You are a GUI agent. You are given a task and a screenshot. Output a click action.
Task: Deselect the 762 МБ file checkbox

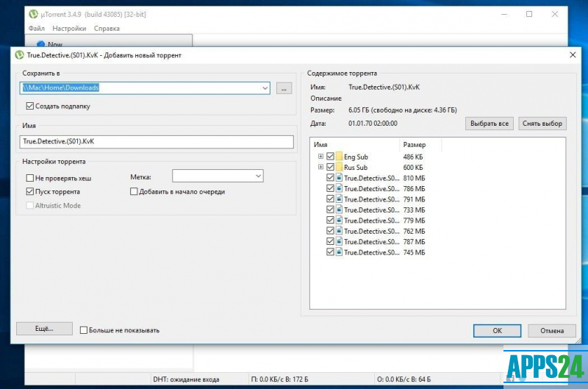pyautogui.click(x=330, y=231)
